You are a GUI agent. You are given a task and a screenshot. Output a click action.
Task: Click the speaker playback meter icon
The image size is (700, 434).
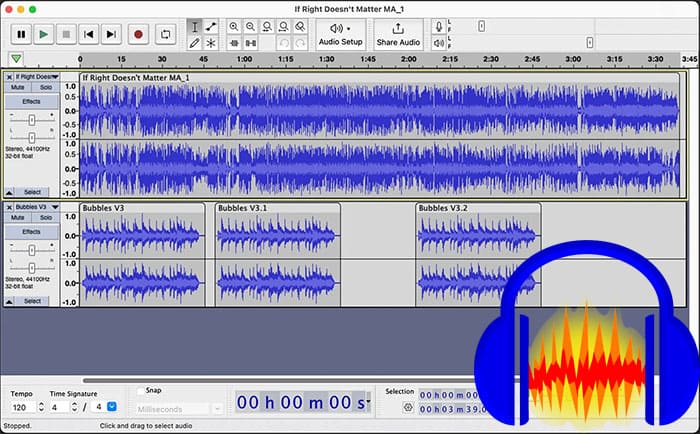pyautogui.click(x=439, y=43)
